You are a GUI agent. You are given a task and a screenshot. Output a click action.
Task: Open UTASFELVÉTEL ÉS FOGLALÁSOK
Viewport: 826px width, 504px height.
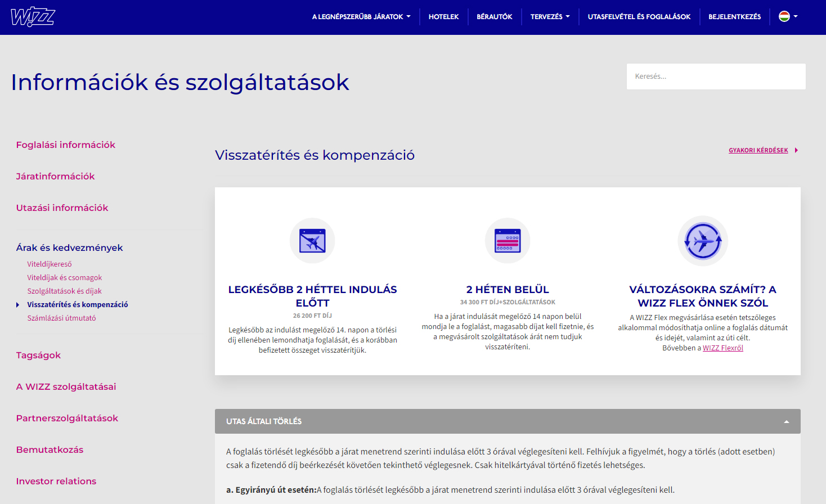(x=639, y=16)
